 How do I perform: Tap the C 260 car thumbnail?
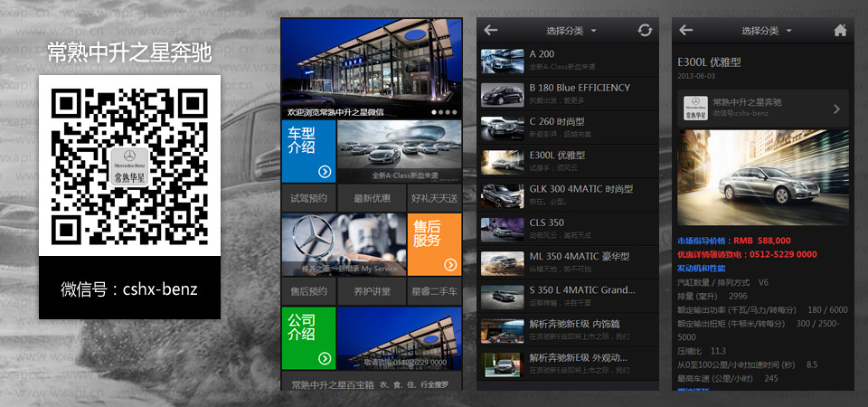(502, 128)
